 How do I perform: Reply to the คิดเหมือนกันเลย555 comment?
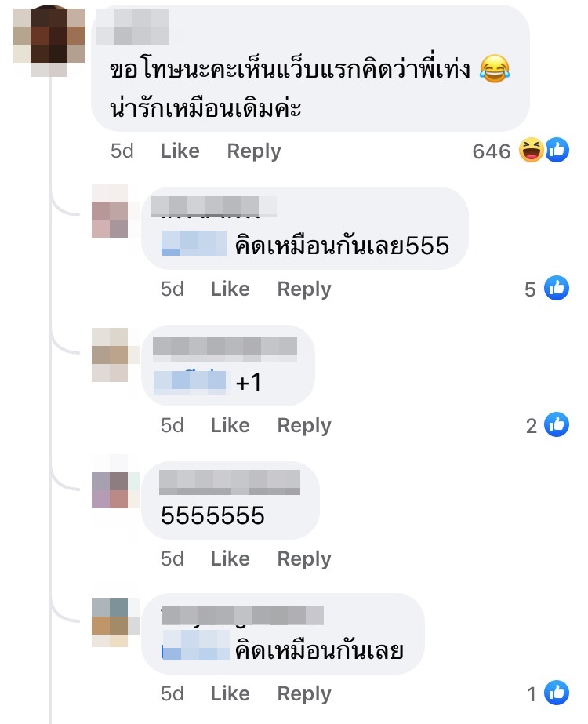point(304,289)
